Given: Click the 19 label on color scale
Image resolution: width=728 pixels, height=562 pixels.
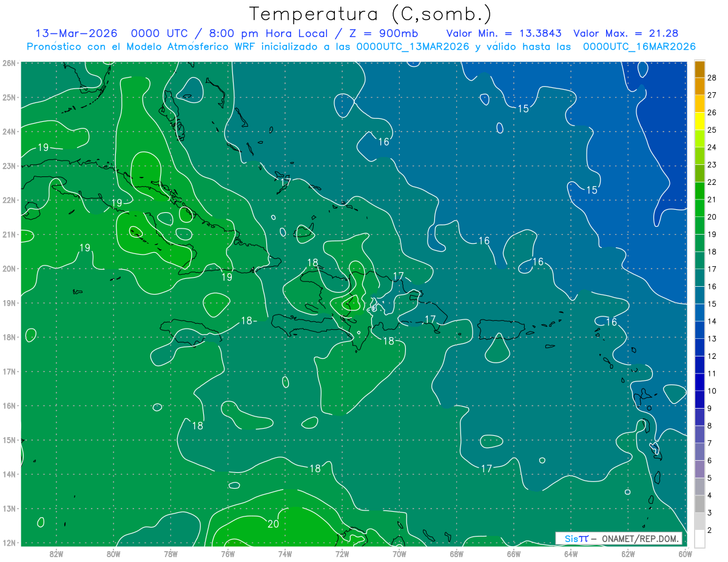Looking at the screenshot, I should 712,234.
